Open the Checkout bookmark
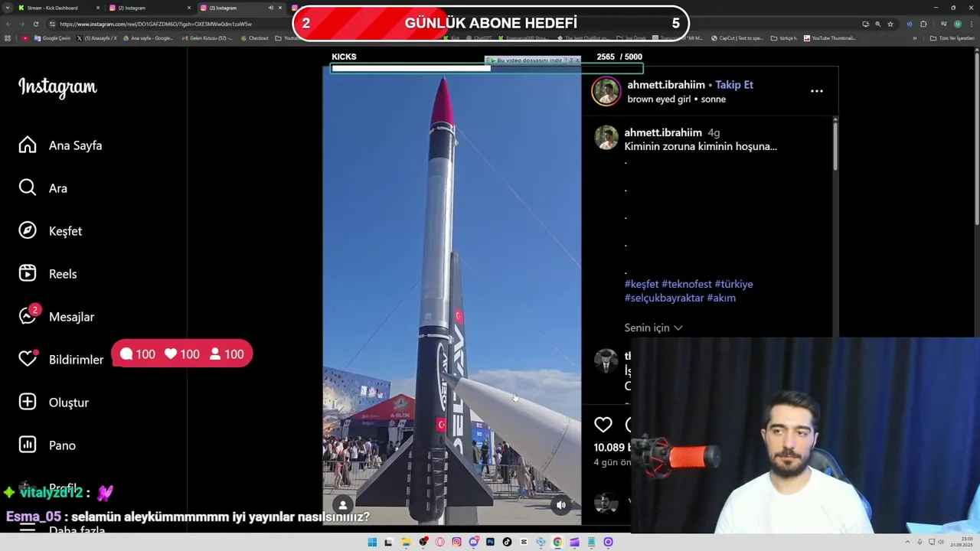 254,38
